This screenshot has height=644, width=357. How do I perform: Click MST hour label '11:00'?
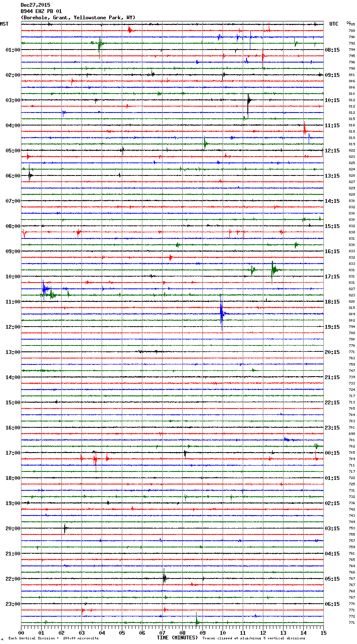pyautogui.click(x=13, y=302)
